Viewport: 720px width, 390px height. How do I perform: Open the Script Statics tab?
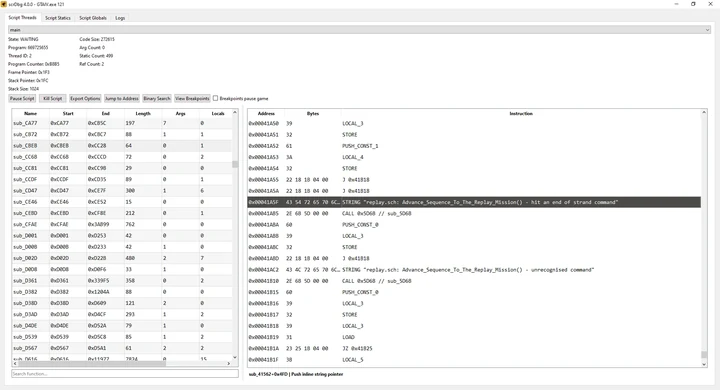pyautogui.click(x=58, y=18)
